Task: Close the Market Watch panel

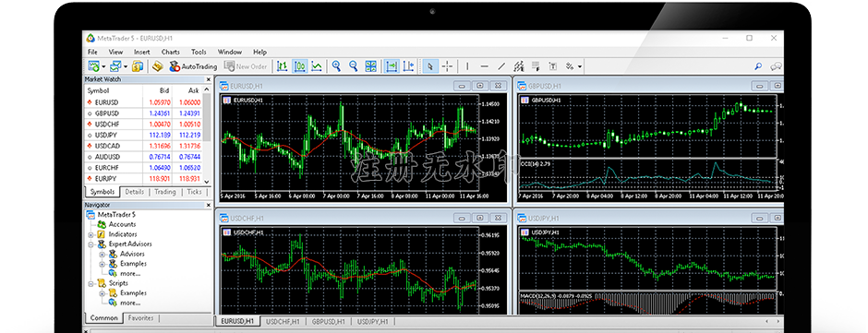Action: click(x=208, y=79)
